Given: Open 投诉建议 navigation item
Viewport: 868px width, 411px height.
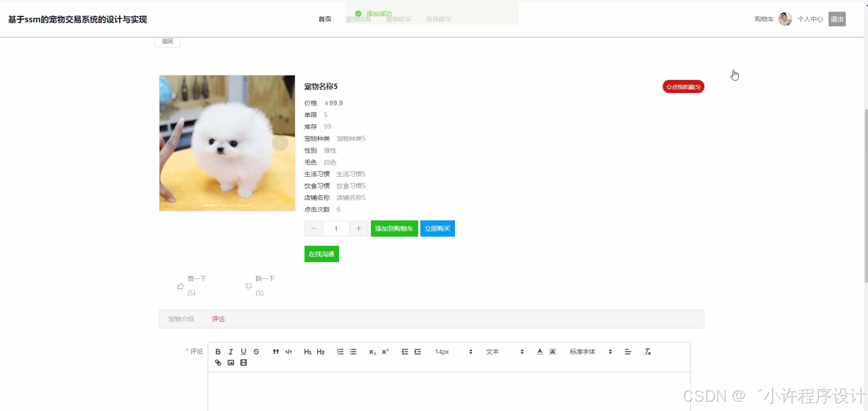Looking at the screenshot, I should coord(439,19).
